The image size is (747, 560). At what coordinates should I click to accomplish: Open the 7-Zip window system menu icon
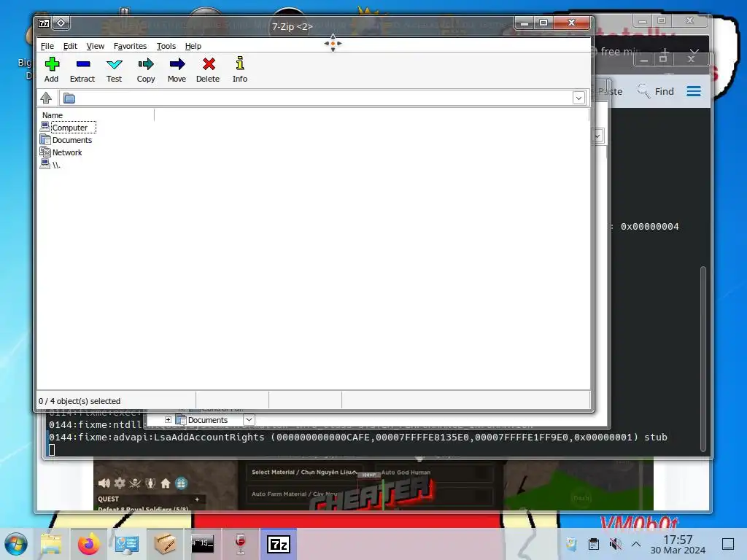coord(44,23)
